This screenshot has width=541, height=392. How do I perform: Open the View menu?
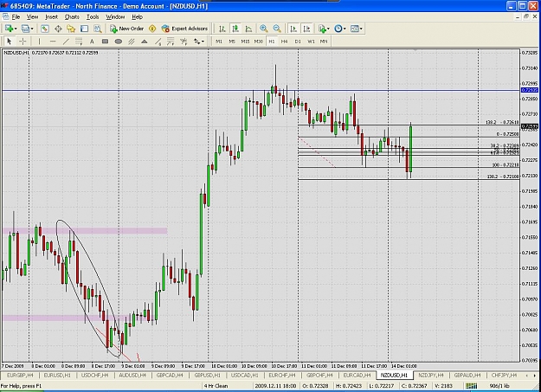click(32, 16)
